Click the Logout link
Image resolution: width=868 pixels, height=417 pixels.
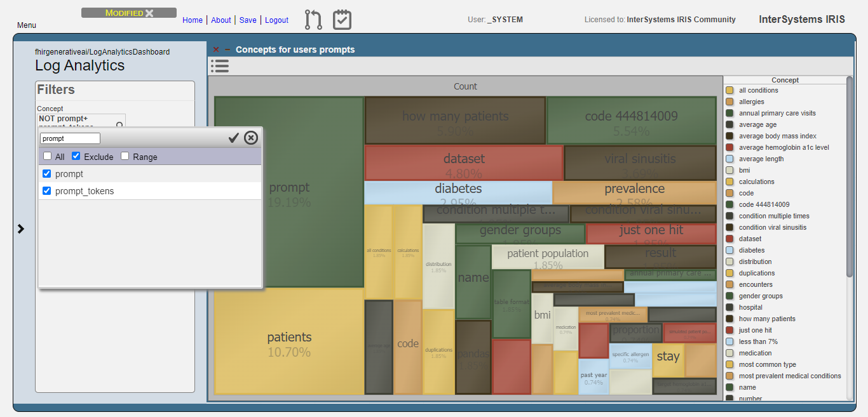[x=276, y=20]
